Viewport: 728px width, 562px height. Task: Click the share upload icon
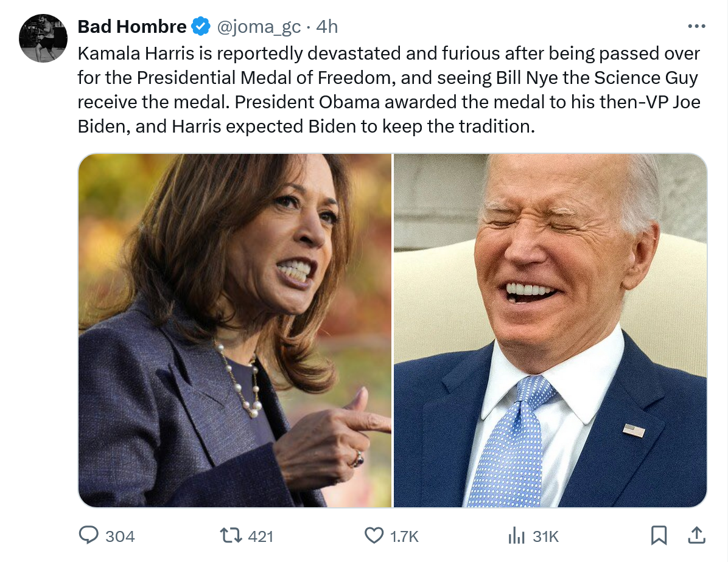tap(695, 535)
